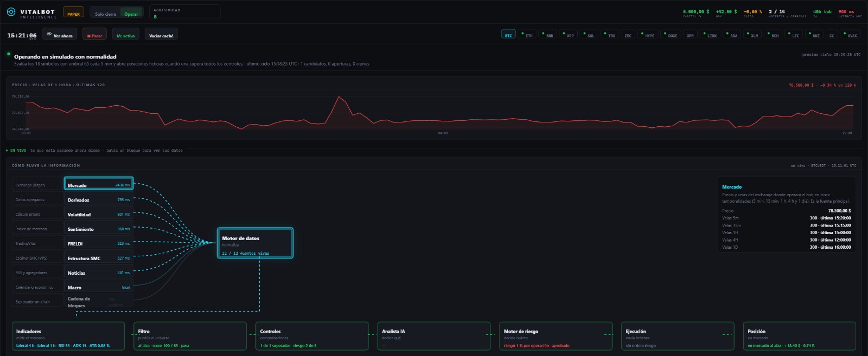868x356 pixels.
Task: Open the Mercado data source block
Action: tap(99, 184)
